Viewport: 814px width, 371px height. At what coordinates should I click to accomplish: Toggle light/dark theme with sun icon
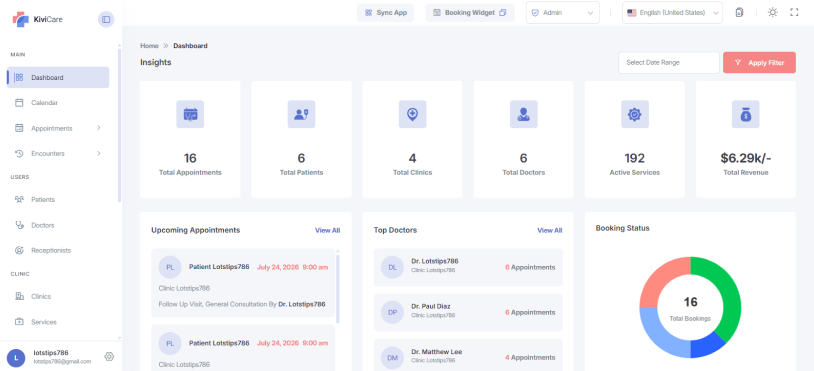click(x=772, y=12)
